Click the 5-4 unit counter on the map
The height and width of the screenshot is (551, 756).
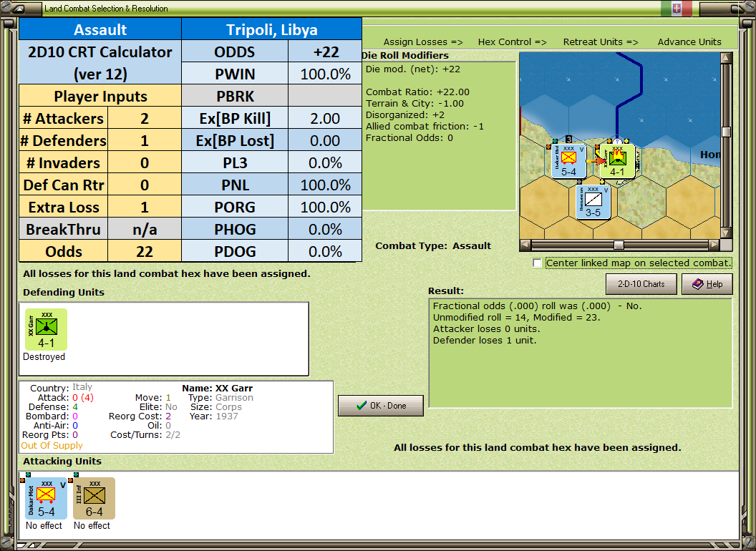click(568, 161)
